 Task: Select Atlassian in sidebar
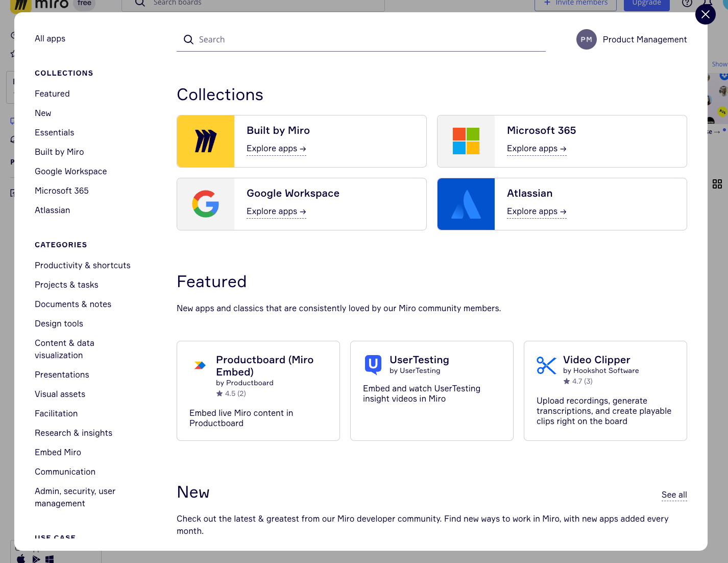[52, 210]
